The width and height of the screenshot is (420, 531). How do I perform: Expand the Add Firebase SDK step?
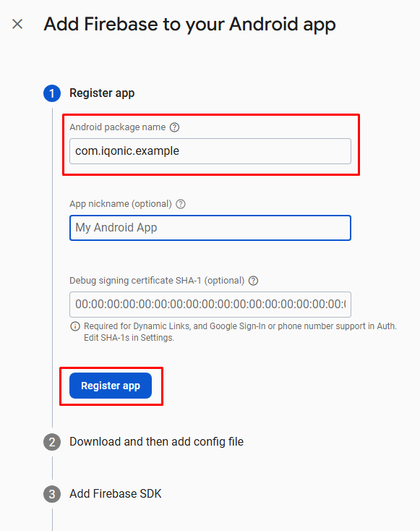(x=116, y=494)
